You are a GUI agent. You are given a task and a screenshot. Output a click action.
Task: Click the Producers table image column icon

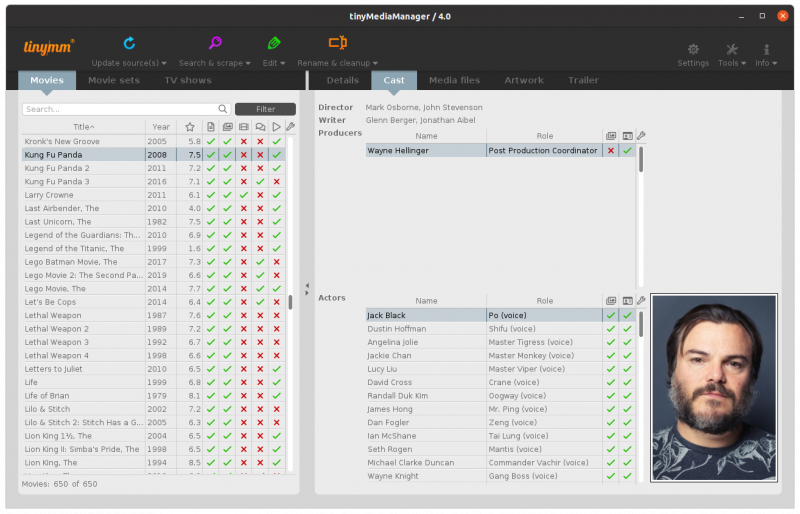(x=611, y=136)
